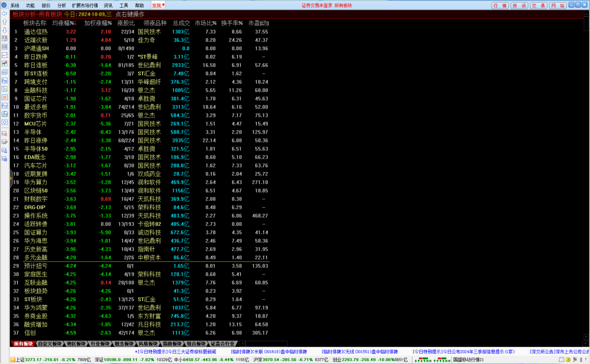Click the 资讯 button at top right
Image resolution: width=590 pixels, height=364 pixels.
tap(519, 5)
